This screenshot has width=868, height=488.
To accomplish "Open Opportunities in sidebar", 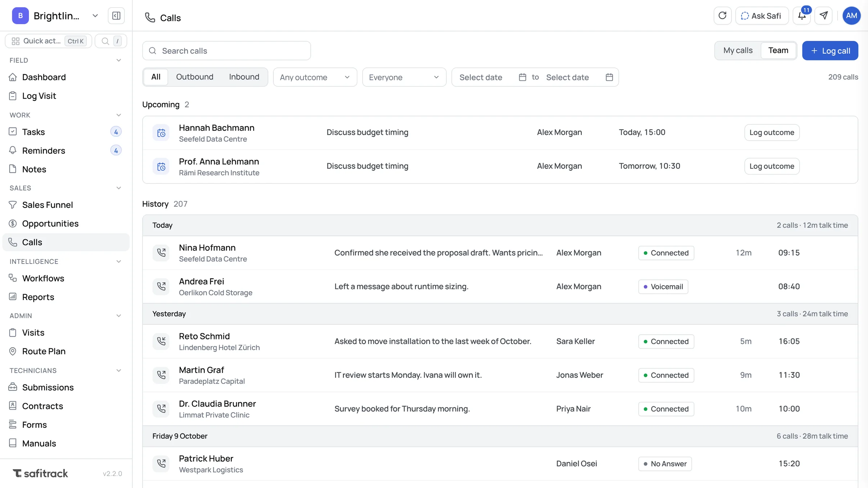I will (66, 223).
